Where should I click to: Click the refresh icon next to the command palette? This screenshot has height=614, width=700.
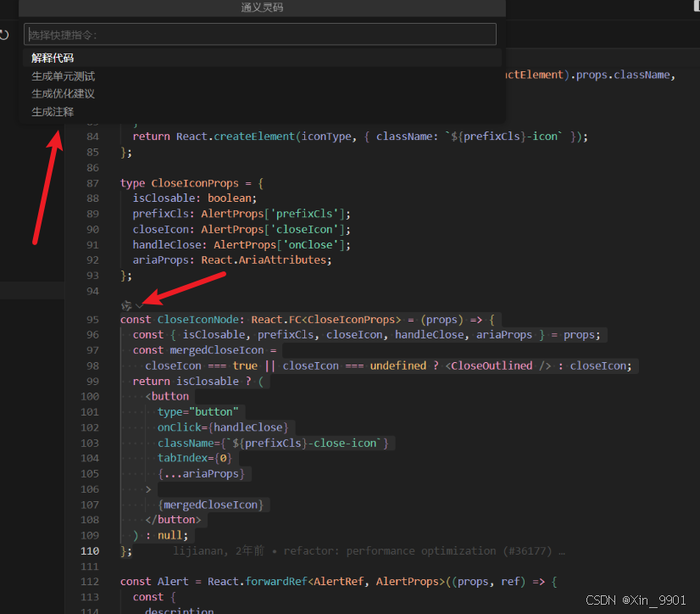pos(4,35)
